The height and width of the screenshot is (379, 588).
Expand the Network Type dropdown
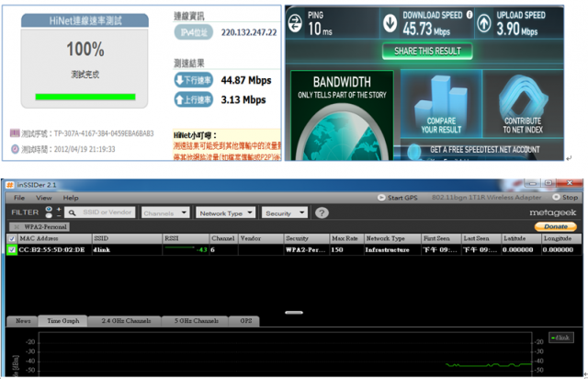coord(225,213)
